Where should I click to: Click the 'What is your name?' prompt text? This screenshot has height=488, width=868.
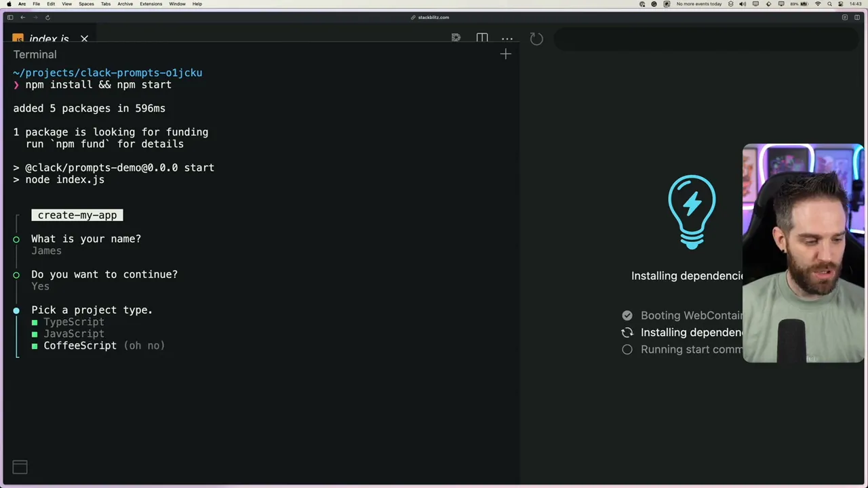pyautogui.click(x=86, y=239)
